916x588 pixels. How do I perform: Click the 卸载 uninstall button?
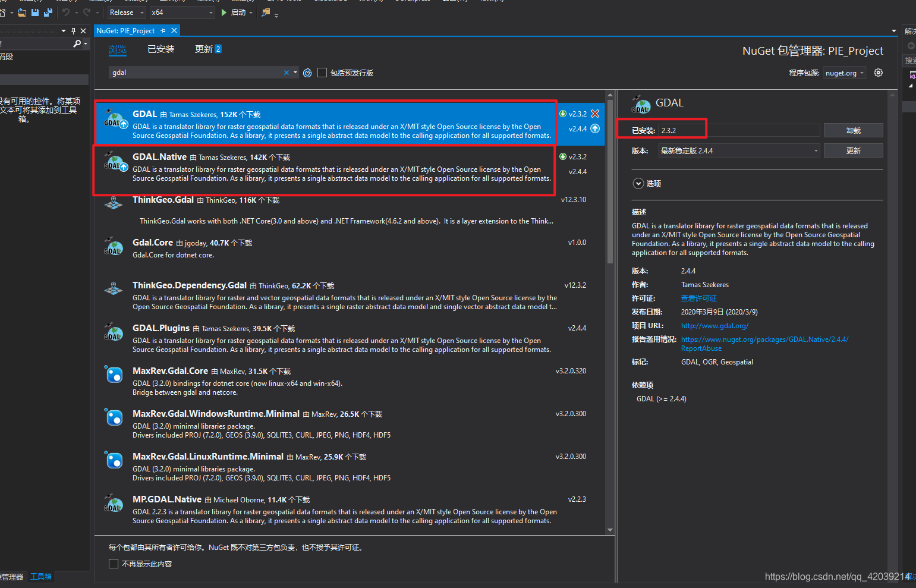tap(854, 131)
